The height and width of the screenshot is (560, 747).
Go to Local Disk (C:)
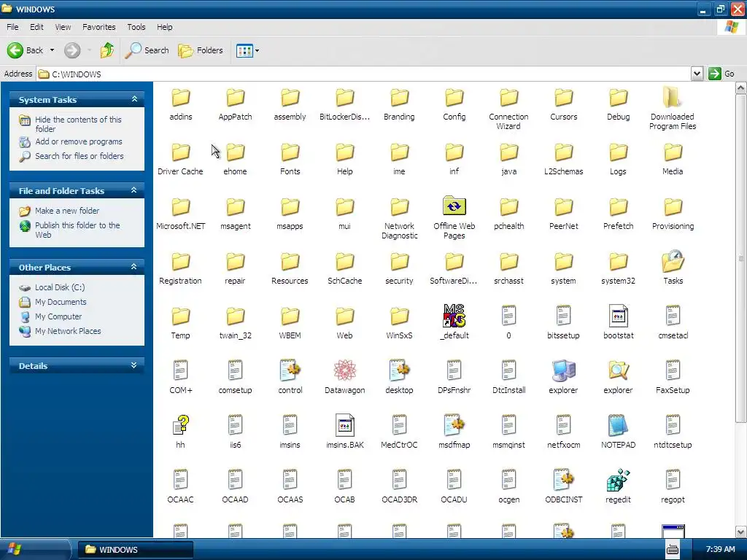[x=60, y=287]
